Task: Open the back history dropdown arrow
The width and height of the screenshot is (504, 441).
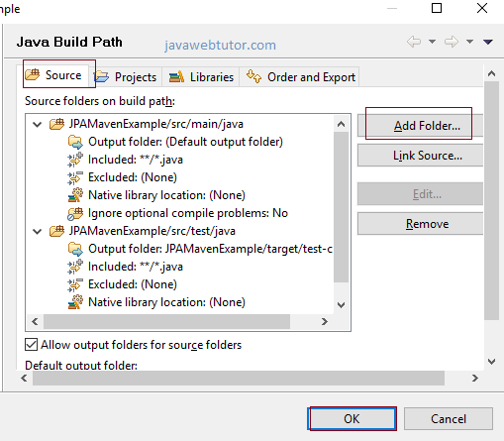Action: (432, 42)
